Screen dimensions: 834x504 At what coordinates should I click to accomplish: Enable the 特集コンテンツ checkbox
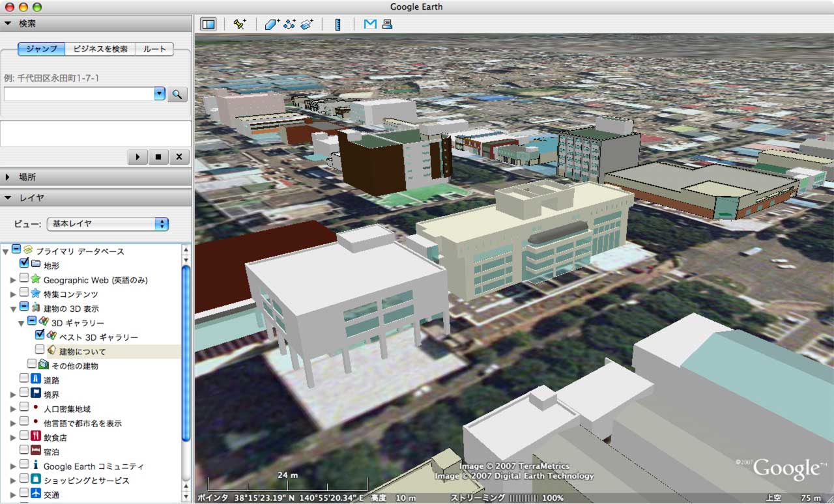[x=24, y=293]
